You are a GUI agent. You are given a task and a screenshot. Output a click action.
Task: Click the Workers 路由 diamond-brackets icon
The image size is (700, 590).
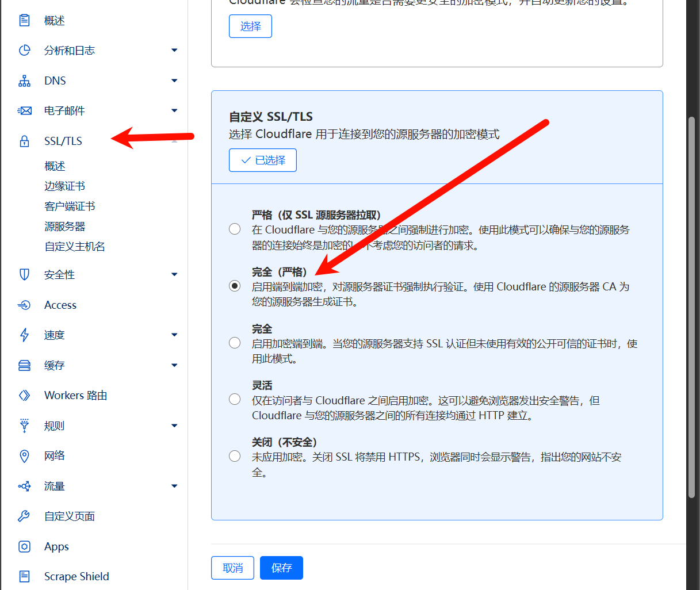click(x=24, y=395)
